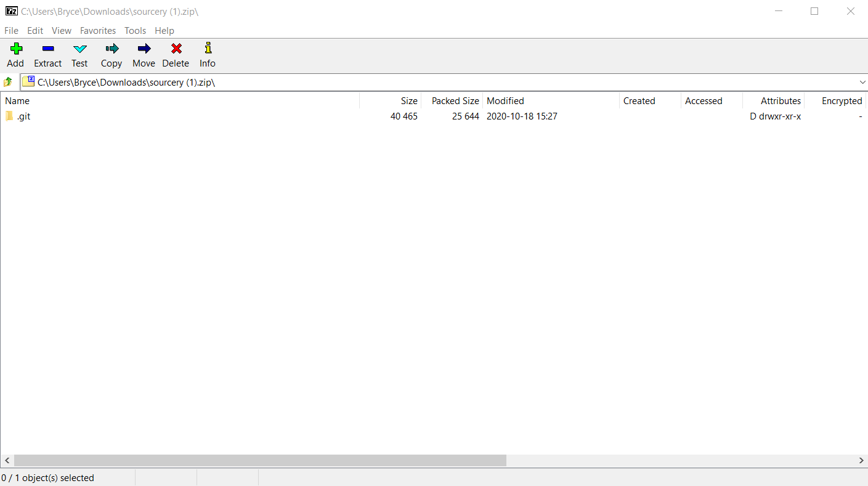This screenshot has width=868, height=486.
Task: Click the horizontal scrollbar thumb
Action: click(259, 460)
